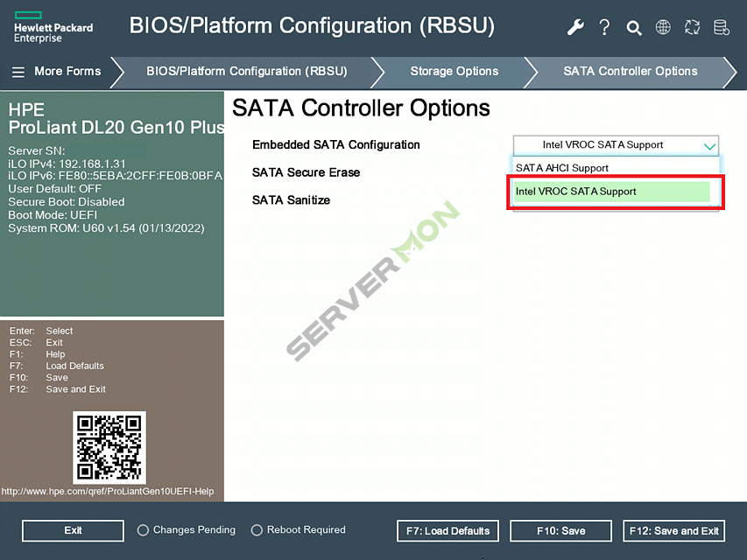
Task: Click Boot Mode: UEFI text
Action: [53, 214]
